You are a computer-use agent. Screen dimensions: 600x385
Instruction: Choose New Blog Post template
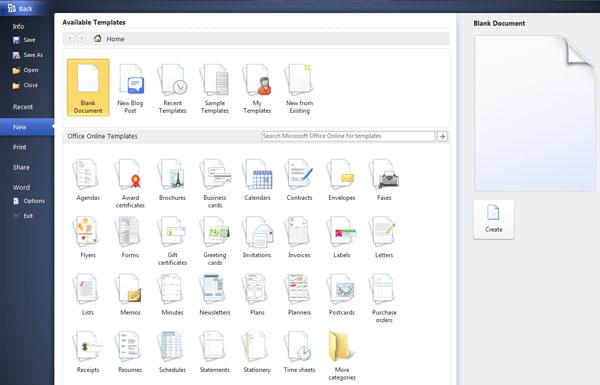click(x=130, y=89)
